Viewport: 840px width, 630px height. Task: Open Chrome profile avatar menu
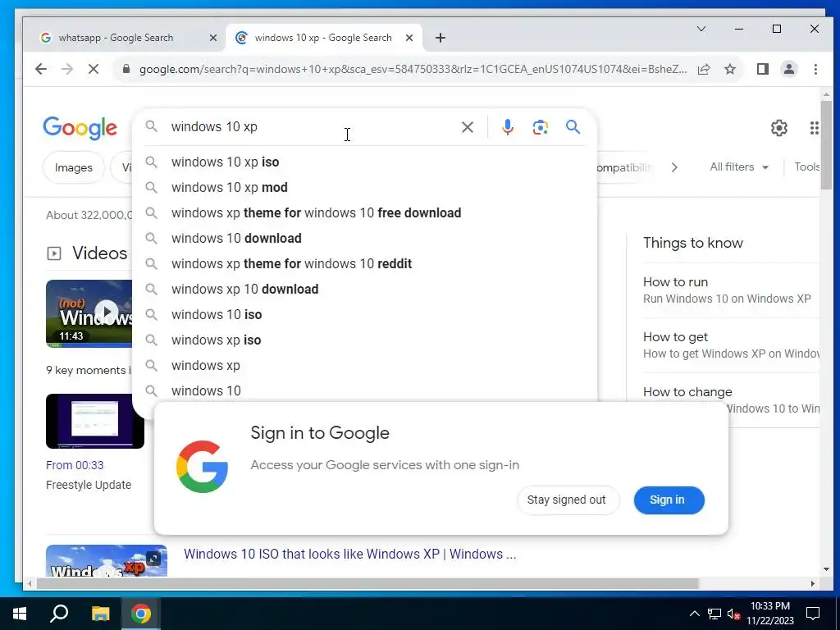pyautogui.click(x=788, y=69)
